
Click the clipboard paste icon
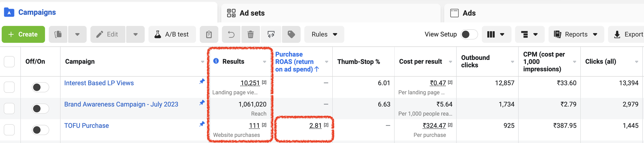tap(209, 34)
